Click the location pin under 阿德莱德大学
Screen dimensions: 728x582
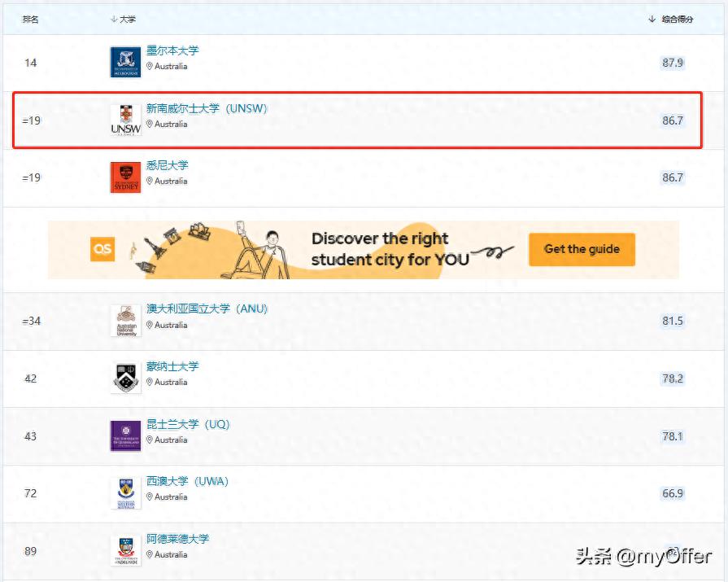[150, 554]
